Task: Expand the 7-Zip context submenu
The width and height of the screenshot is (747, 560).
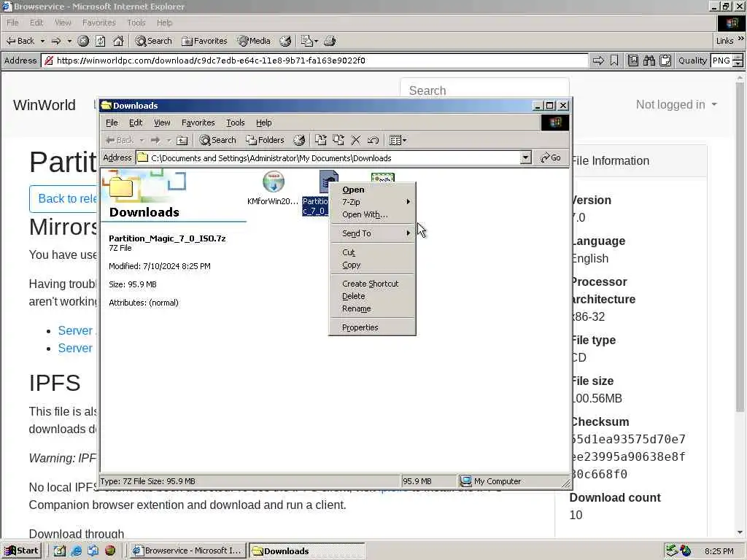Action: coord(373,202)
